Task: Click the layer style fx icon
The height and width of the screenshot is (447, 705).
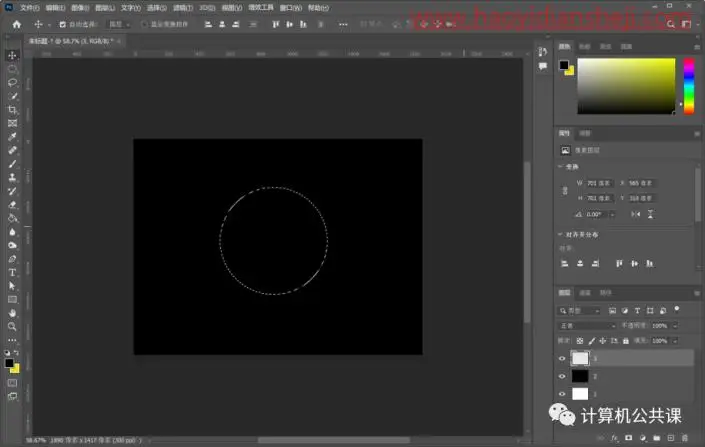Action: (x=614, y=438)
